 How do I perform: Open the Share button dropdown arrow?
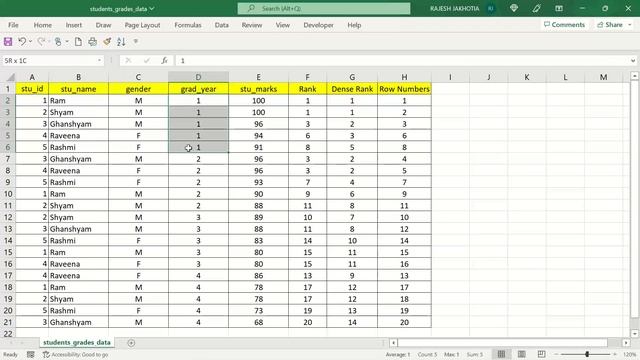pyautogui.click(x=629, y=25)
